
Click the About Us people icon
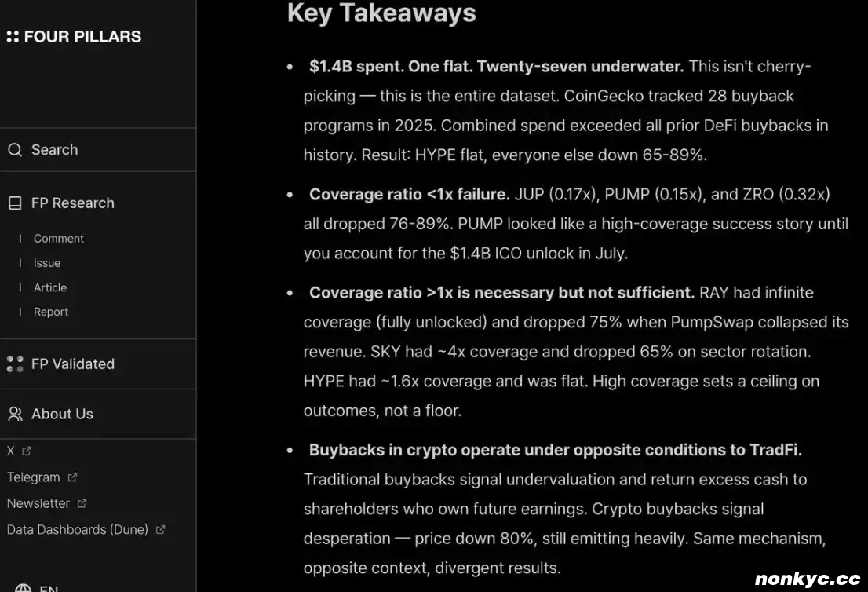pyautogui.click(x=15, y=414)
